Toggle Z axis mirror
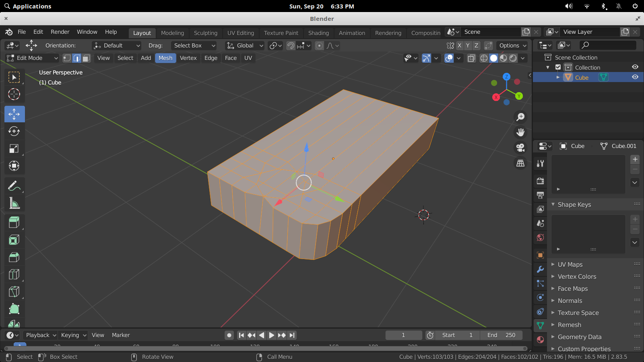Viewport: 644px width, 362px height. 477,45
